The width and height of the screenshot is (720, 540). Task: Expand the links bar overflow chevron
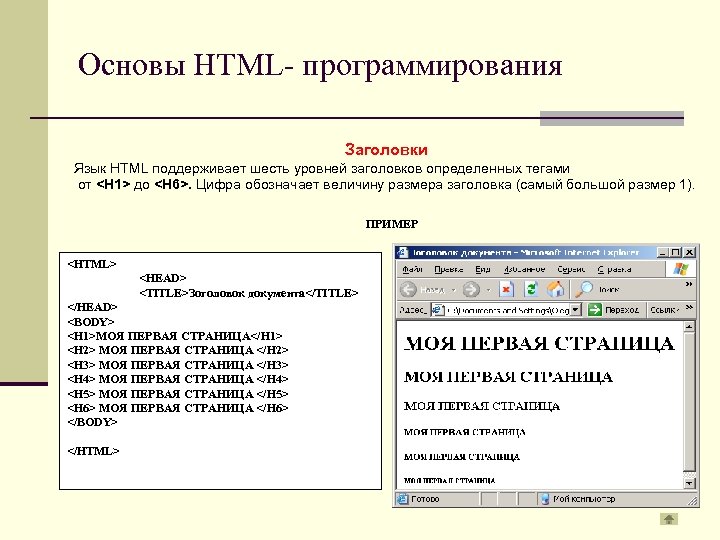pyautogui.click(x=689, y=307)
